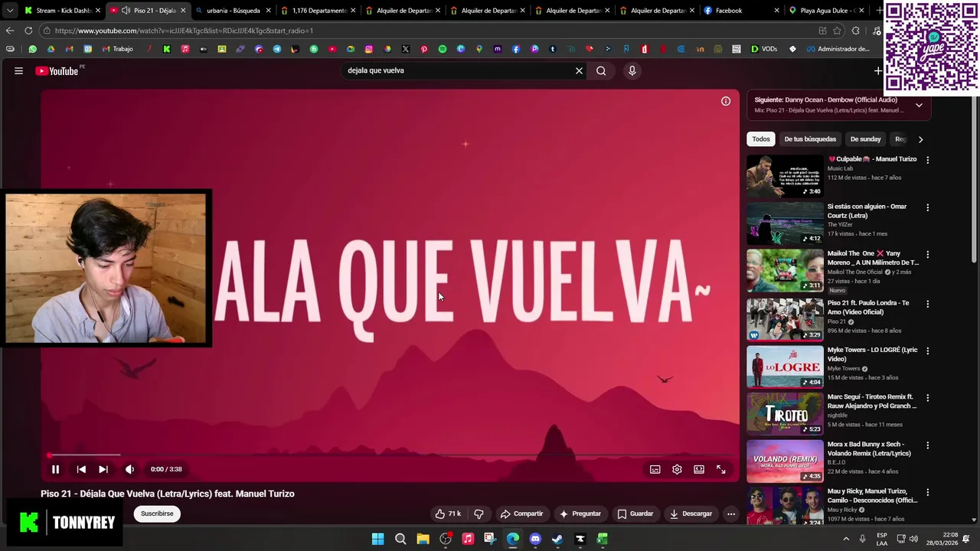Open options for Piso 21 Te Amo
Screen dimensions: 980x551
(927, 304)
